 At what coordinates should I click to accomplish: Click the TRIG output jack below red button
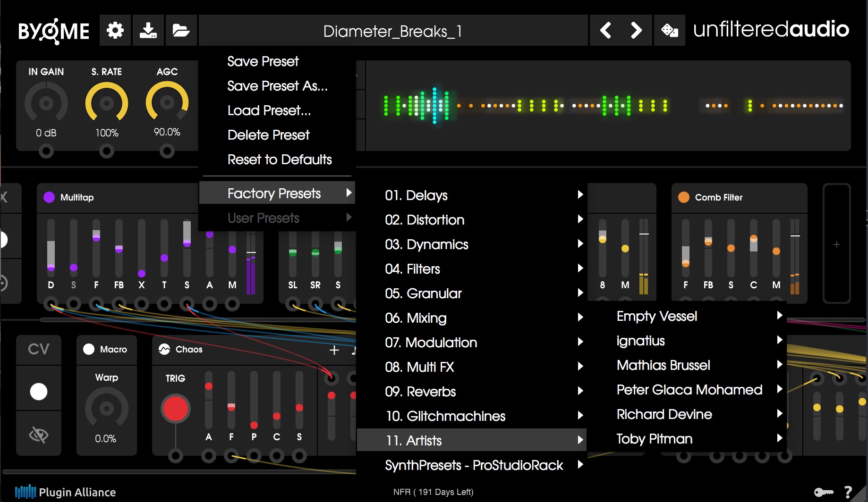click(176, 456)
